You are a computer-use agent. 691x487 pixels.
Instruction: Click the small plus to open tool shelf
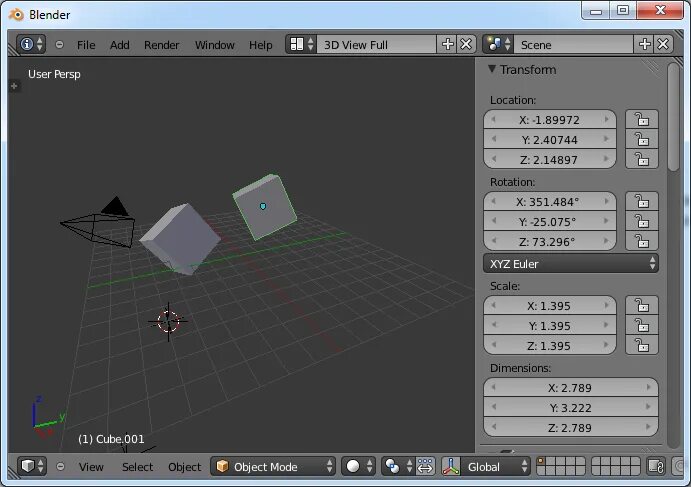click(14, 86)
